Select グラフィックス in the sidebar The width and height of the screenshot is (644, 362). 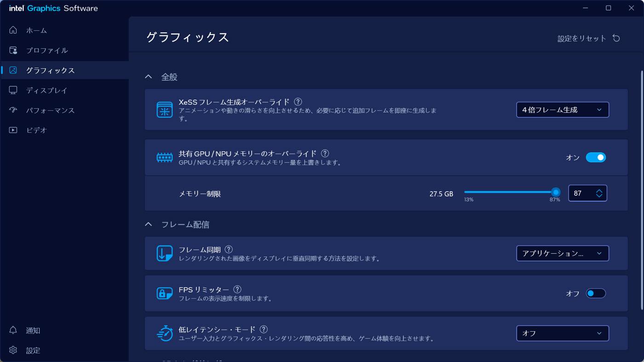[64, 70]
